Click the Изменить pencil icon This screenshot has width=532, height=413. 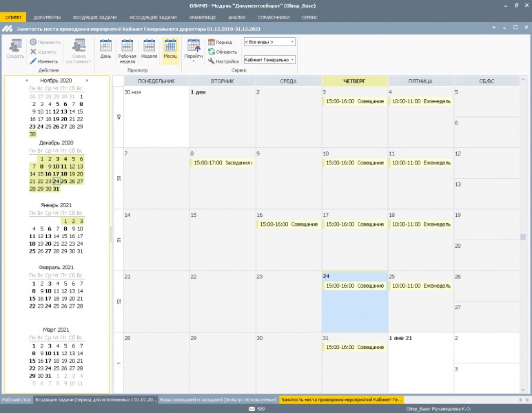pos(34,61)
